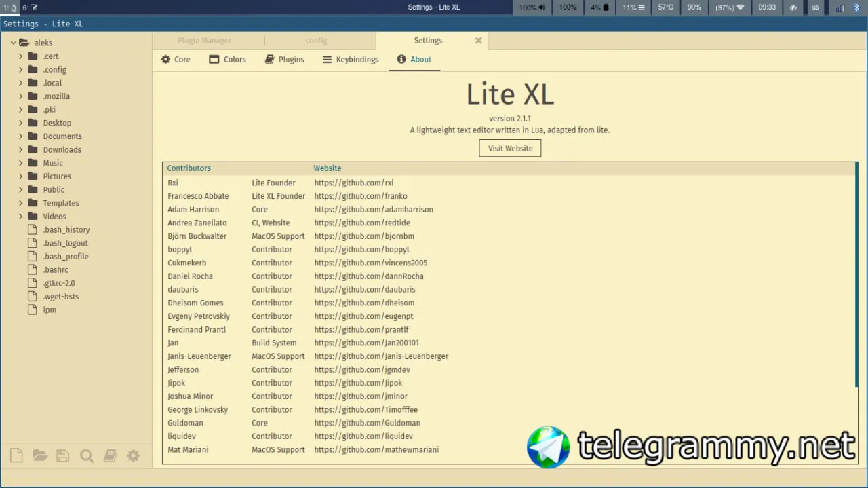Expand the Documents folder chevron
Image resolution: width=868 pixels, height=488 pixels.
[21, 136]
